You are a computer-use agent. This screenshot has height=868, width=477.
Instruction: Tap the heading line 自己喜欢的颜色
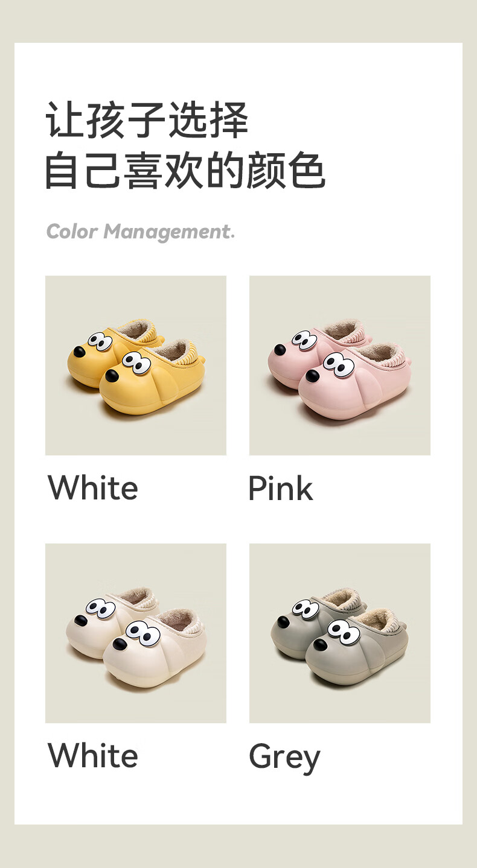pyautogui.click(x=185, y=171)
